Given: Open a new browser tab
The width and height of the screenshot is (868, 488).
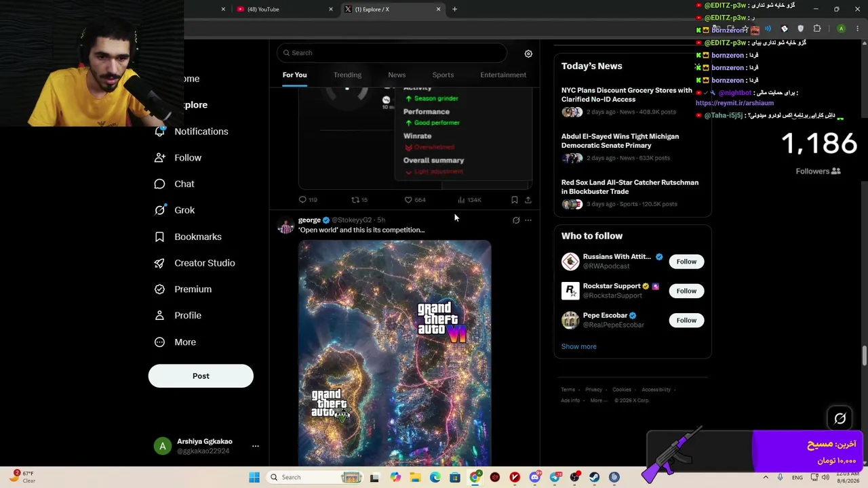Looking at the screenshot, I should pos(455,9).
